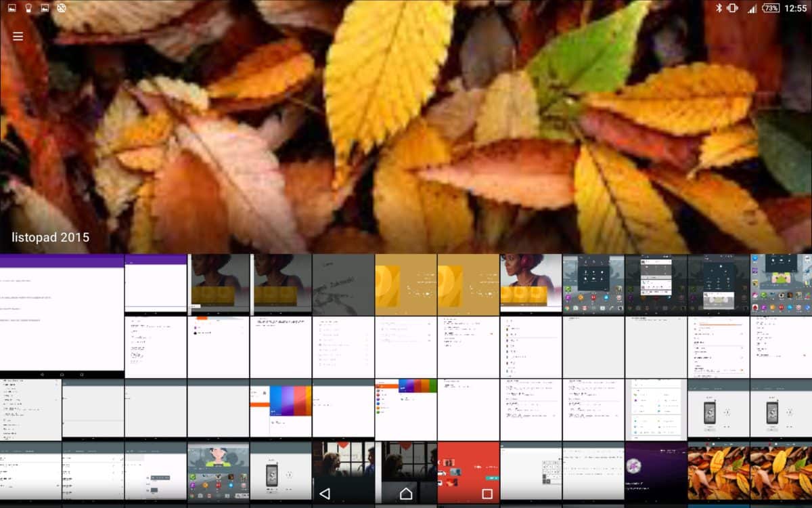Open the hamburger navigation drawer menu
This screenshot has height=508, width=812.
[x=18, y=37]
